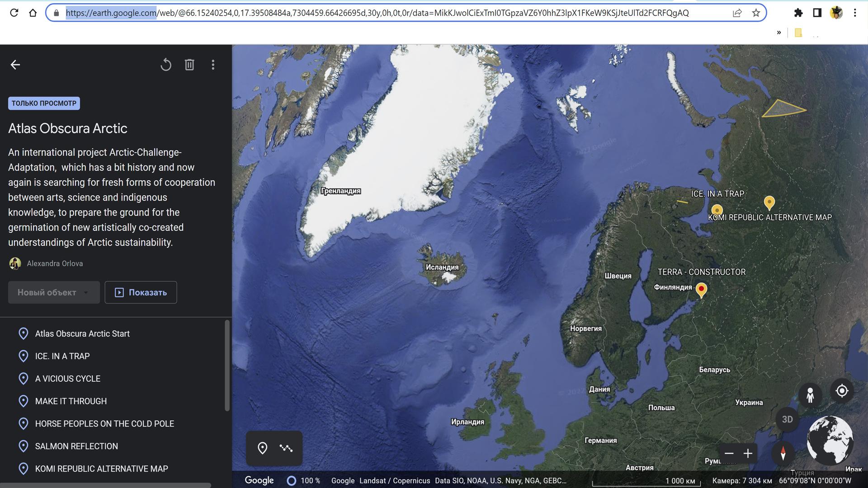868x488 pixels.
Task: Show hidden bookmarks with the chevron
Action: tap(779, 33)
